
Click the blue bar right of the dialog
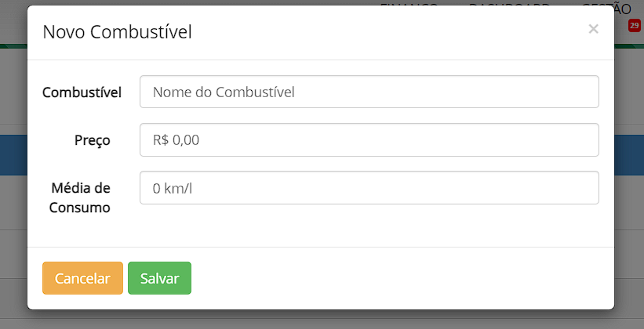[629, 154]
